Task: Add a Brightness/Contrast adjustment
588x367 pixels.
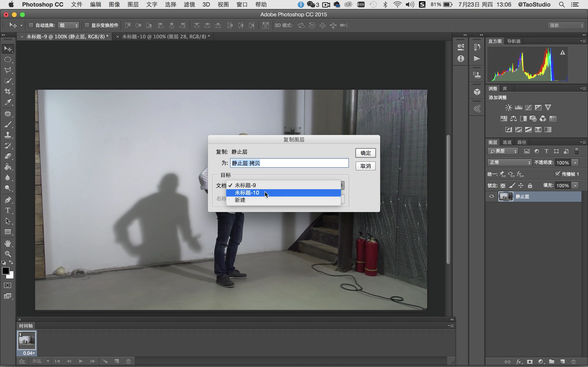Action: tap(508, 107)
